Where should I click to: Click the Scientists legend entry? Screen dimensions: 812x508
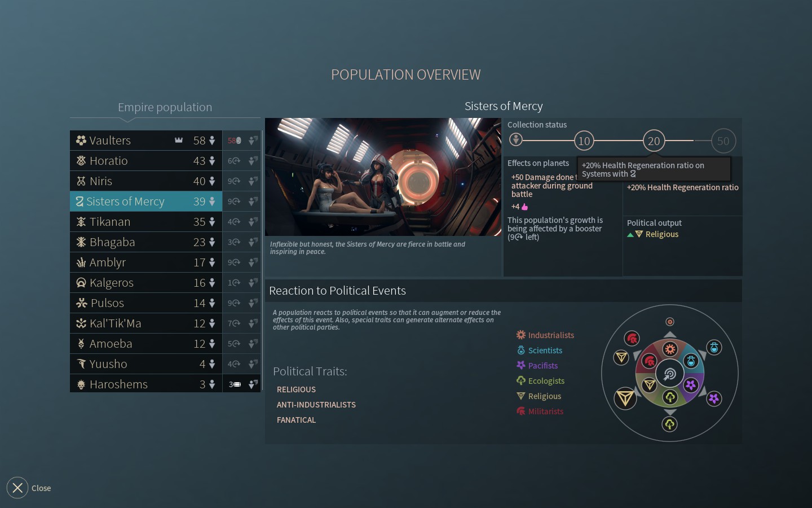[540, 351]
